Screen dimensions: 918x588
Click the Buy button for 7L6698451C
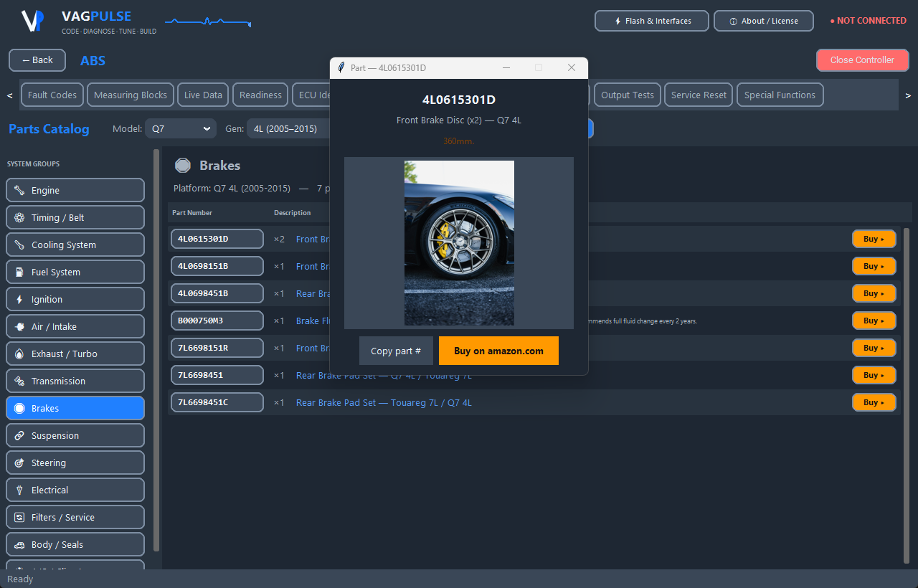(x=874, y=402)
